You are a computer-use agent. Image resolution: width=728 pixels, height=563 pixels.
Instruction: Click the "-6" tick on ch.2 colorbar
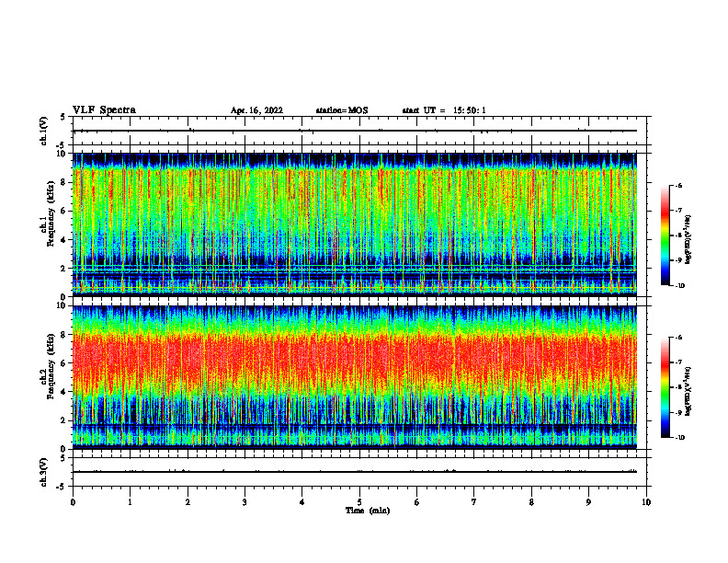678,338
